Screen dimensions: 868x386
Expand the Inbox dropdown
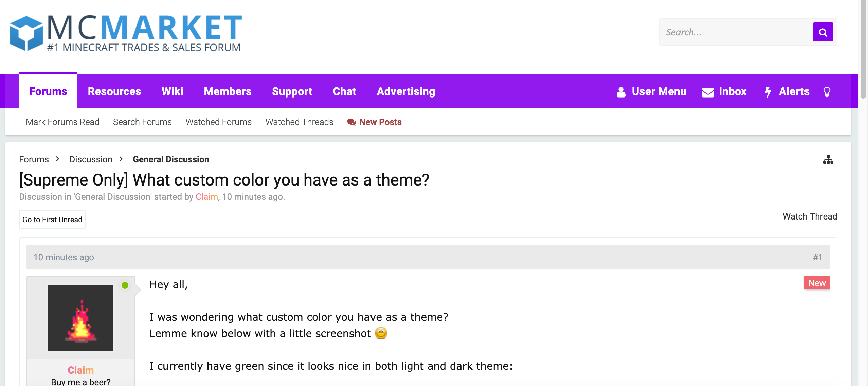(x=733, y=91)
